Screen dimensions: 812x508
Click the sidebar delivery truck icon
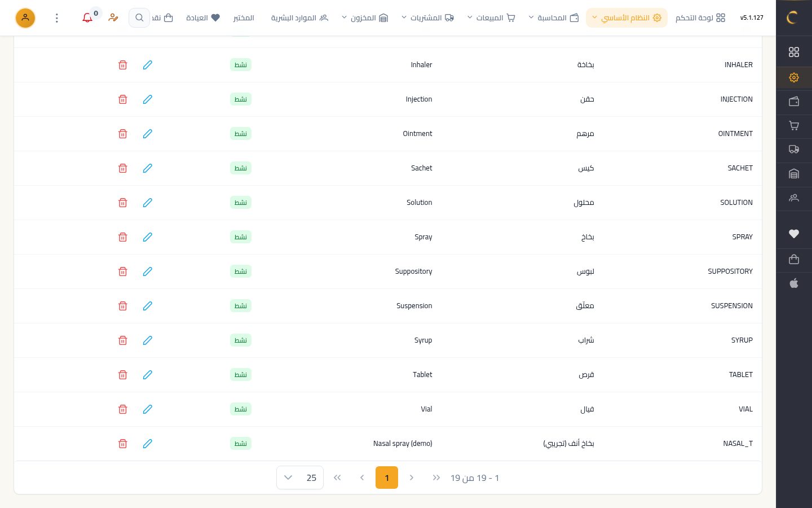point(794,150)
